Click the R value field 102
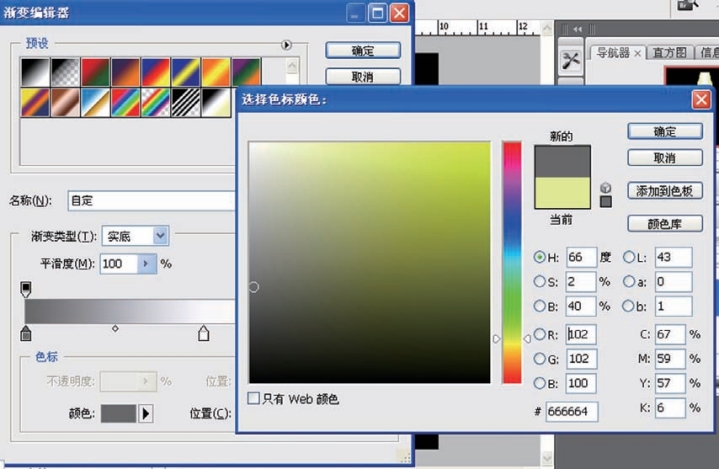The image size is (719, 469). [x=581, y=334]
